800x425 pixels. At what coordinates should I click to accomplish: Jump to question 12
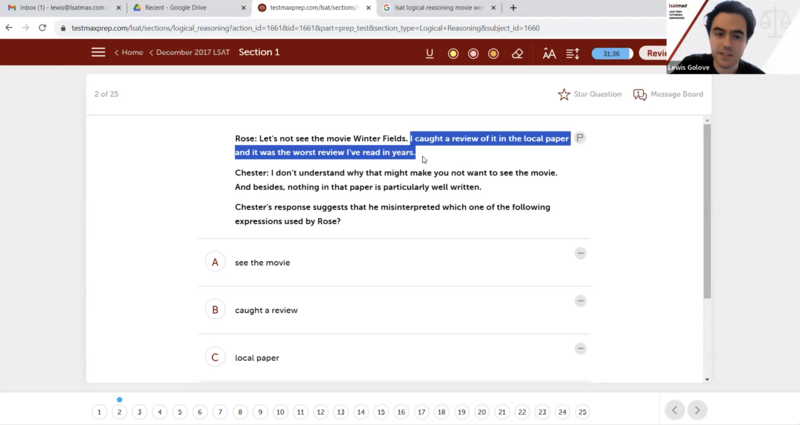pos(320,412)
